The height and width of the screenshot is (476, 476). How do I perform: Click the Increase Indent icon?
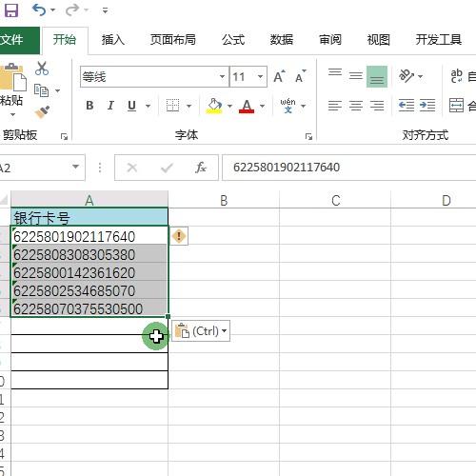(x=427, y=105)
